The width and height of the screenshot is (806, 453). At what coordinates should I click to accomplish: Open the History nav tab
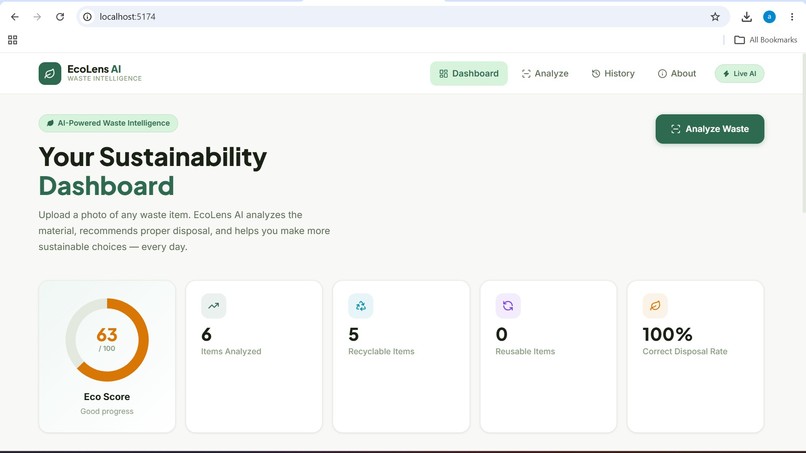[x=613, y=74]
